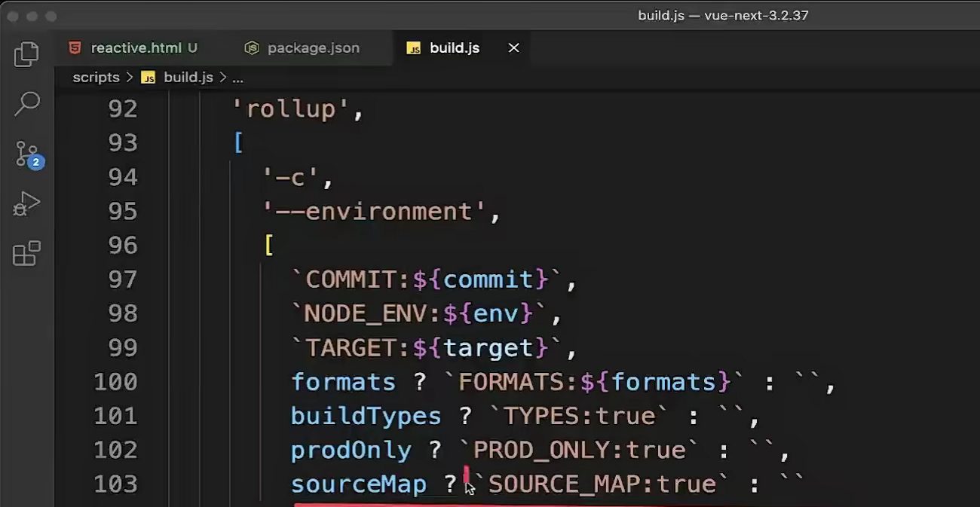Screen dimensions: 980x507
Task: Click the buildTypes variable on line 101
Action: tap(366, 416)
